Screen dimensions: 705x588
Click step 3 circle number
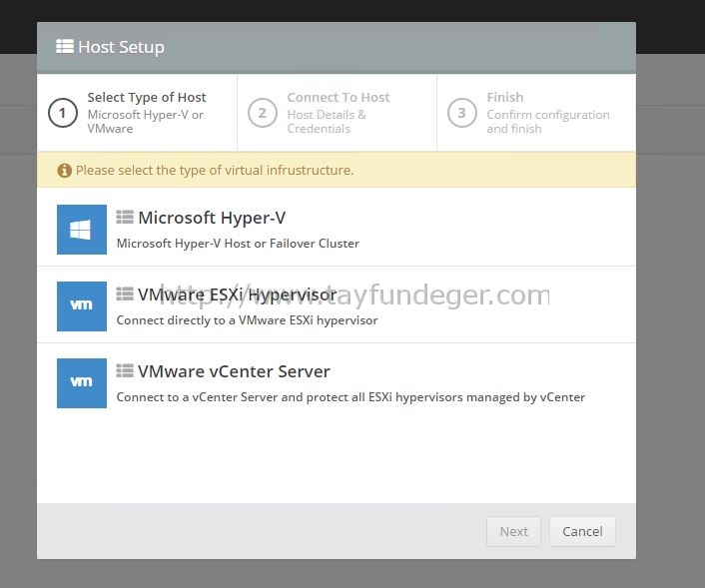click(x=461, y=113)
